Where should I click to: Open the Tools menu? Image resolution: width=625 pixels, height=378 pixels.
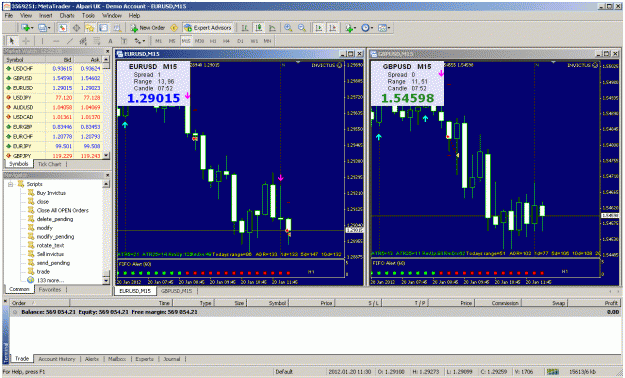pyautogui.click(x=88, y=16)
